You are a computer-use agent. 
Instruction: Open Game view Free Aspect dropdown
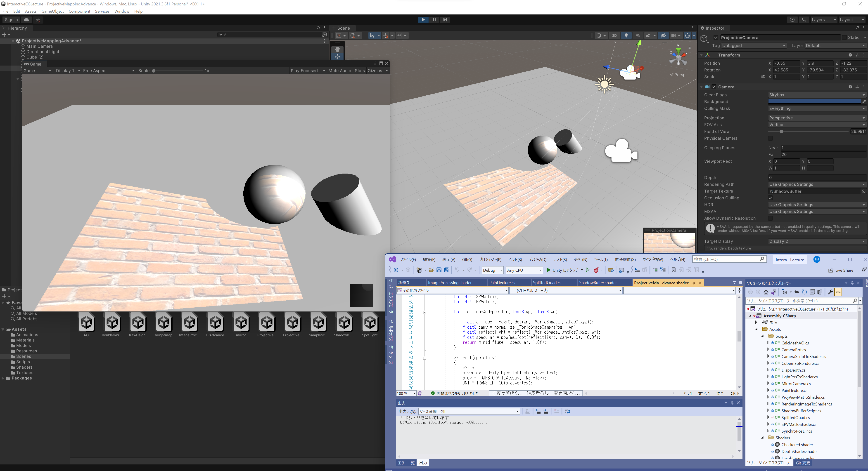pyautogui.click(x=109, y=71)
